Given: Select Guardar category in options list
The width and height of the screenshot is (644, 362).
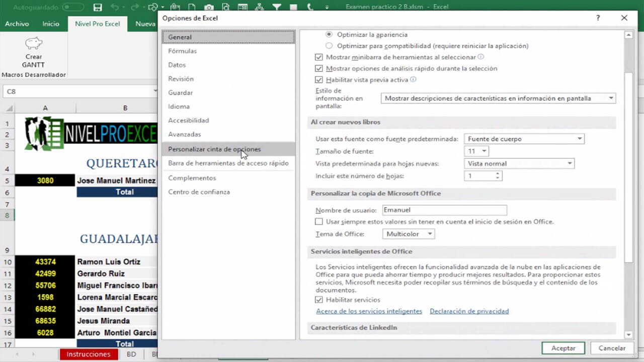Looking at the screenshot, I should click(228, 93).
